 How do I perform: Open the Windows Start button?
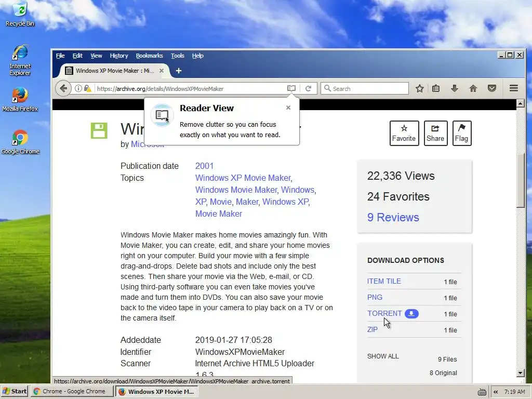click(15, 392)
